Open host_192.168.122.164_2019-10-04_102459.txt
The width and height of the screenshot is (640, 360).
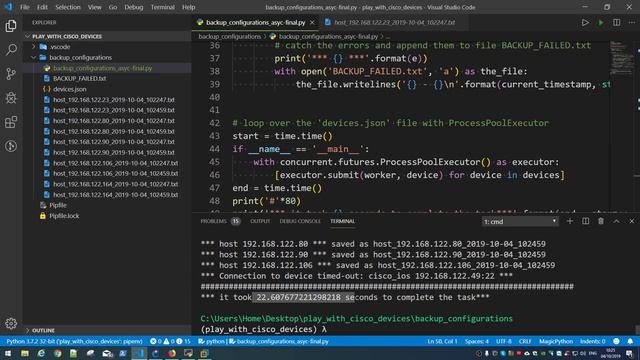pyautogui.click(x=116, y=195)
